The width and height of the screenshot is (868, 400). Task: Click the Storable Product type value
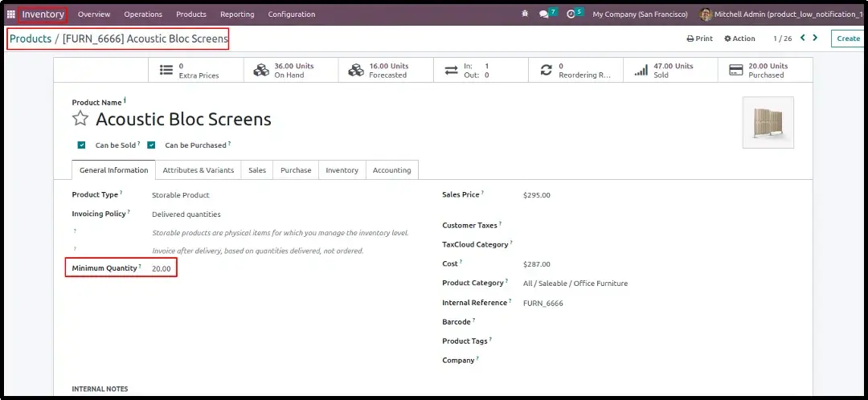(x=181, y=195)
